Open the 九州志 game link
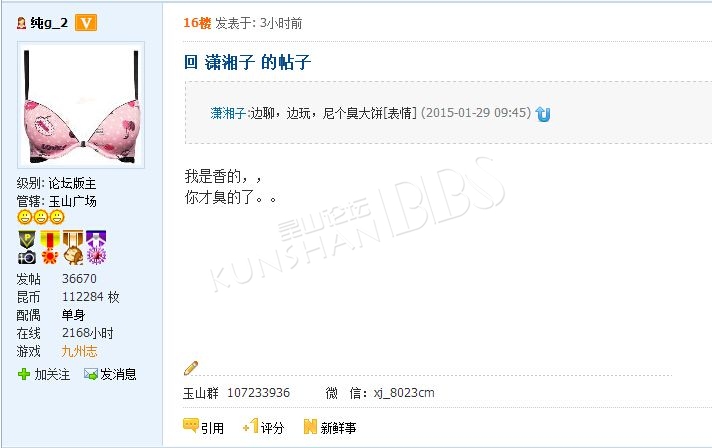 click(79, 351)
